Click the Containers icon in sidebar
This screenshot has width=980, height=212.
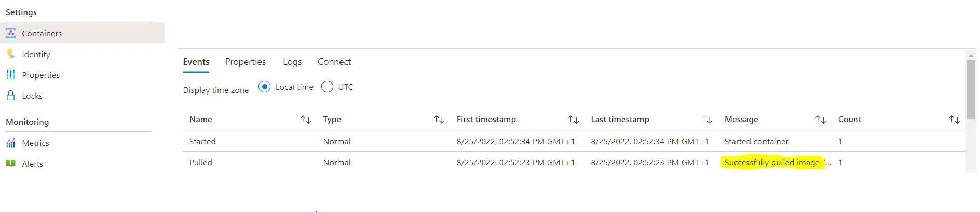coord(10,33)
